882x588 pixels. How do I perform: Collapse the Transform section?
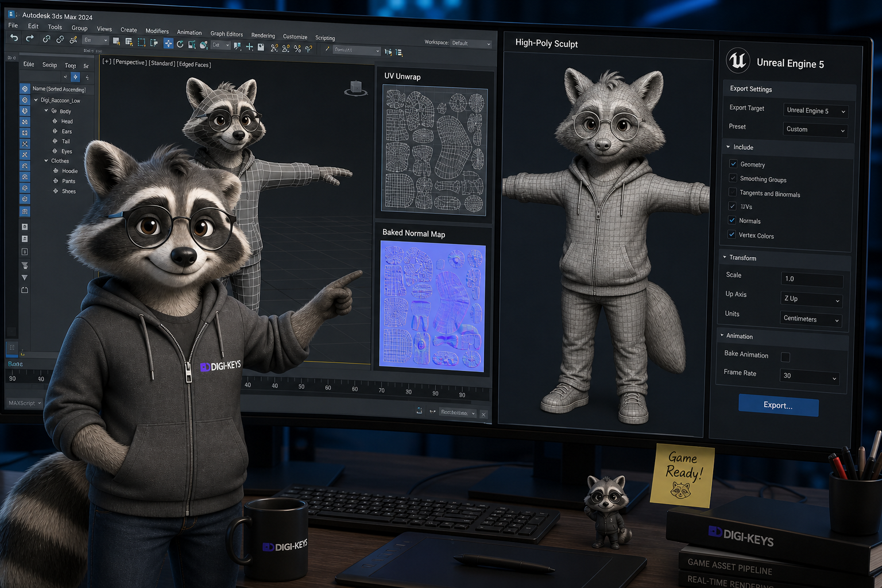tap(725, 257)
